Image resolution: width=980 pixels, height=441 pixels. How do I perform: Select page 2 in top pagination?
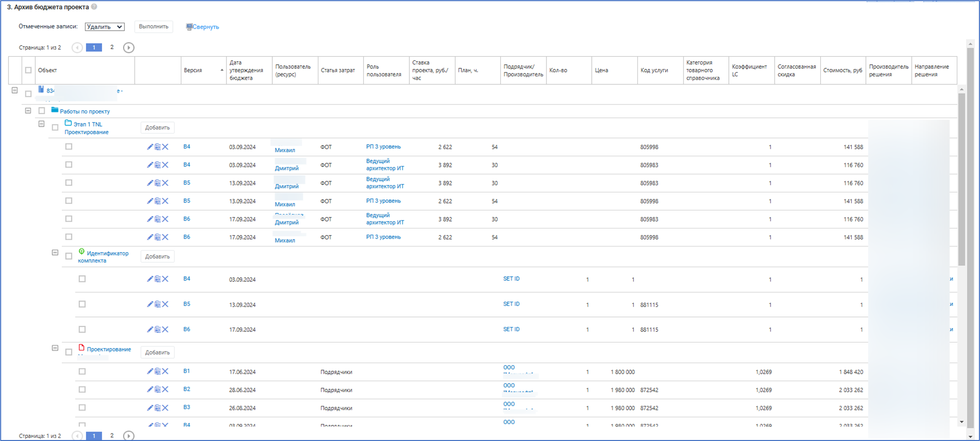click(x=112, y=47)
